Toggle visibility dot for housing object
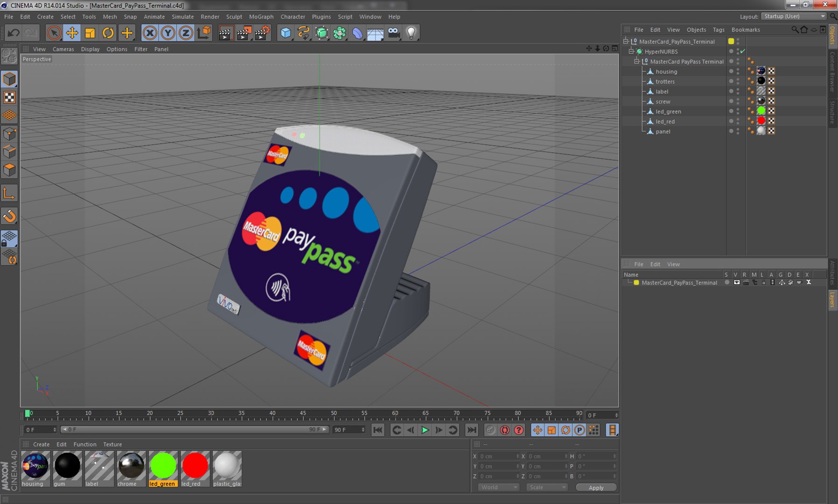This screenshot has height=504, width=838. (738, 71)
